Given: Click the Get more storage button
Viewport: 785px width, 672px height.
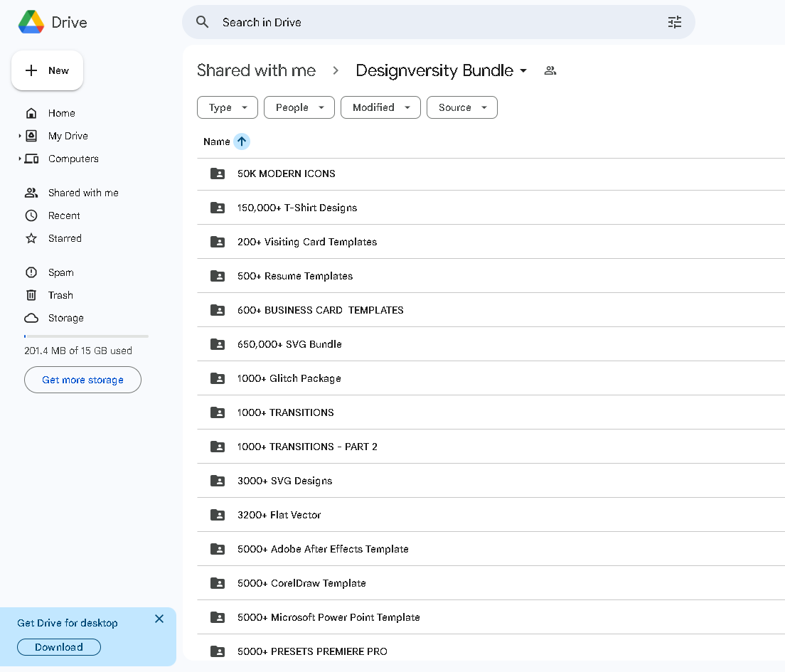Looking at the screenshot, I should click(x=82, y=380).
